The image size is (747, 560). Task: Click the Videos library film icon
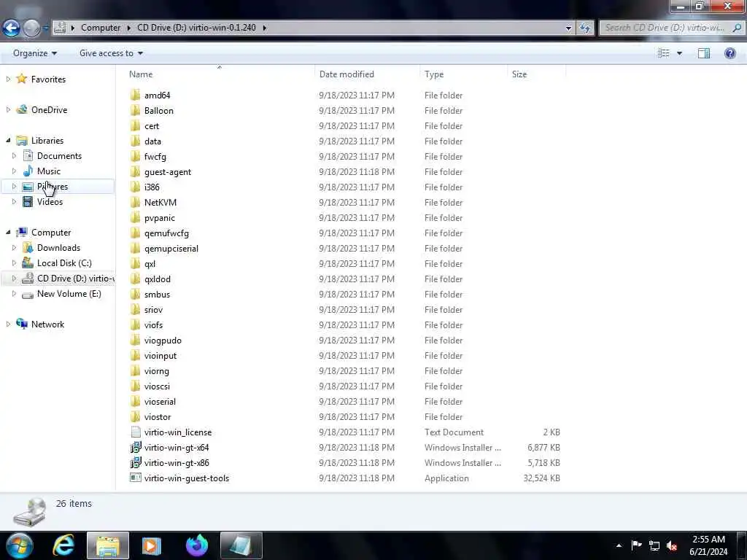[28, 201]
